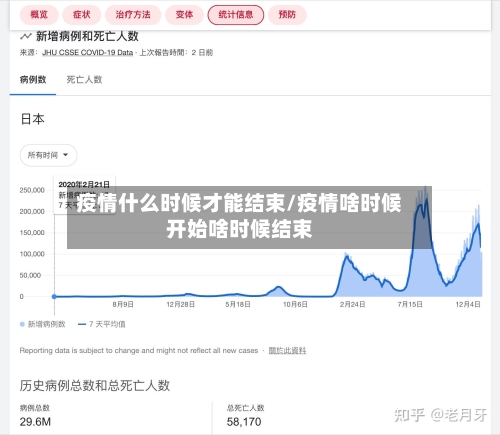Click the 12月4日 axis date label
The height and width of the screenshot is (435, 500).
coord(468,304)
